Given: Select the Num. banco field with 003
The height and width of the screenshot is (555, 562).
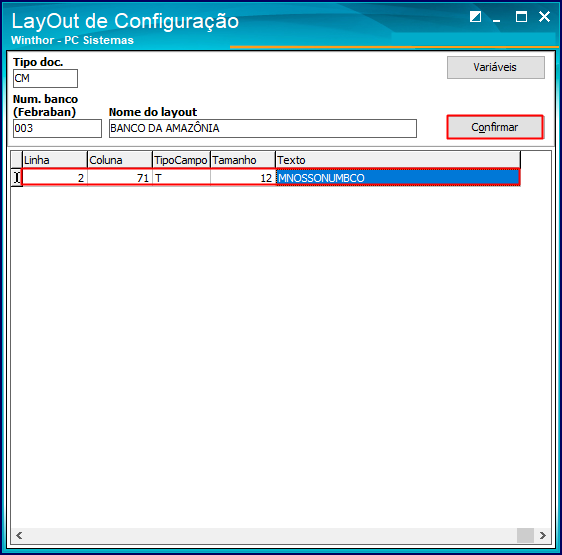Looking at the screenshot, I should pyautogui.click(x=57, y=128).
